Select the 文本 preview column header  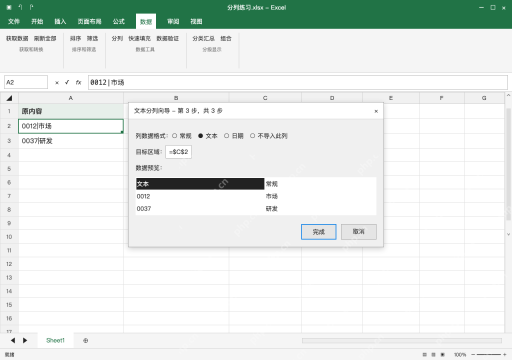click(200, 184)
